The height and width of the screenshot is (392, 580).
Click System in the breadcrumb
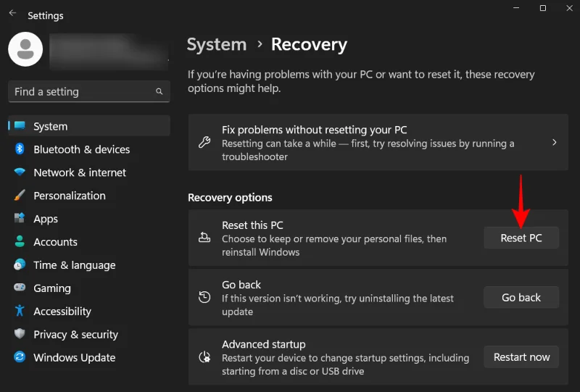217,44
